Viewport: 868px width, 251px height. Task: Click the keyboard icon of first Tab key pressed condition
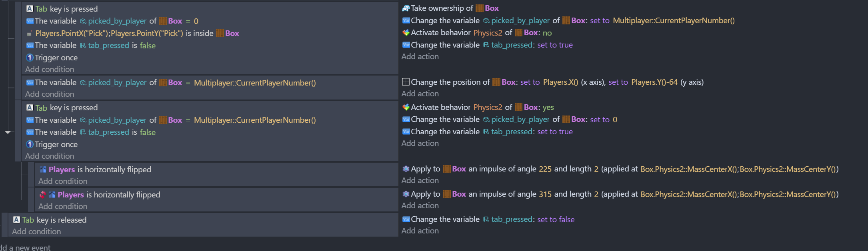coord(30,8)
